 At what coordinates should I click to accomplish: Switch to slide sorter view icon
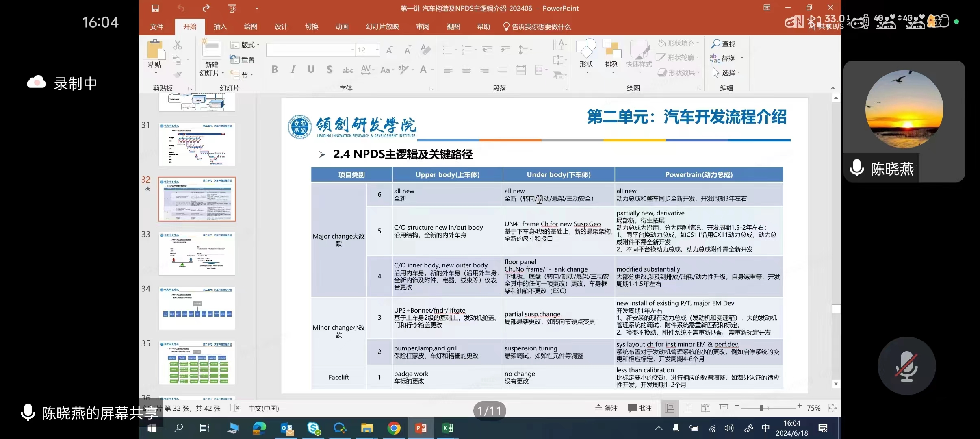click(x=687, y=408)
